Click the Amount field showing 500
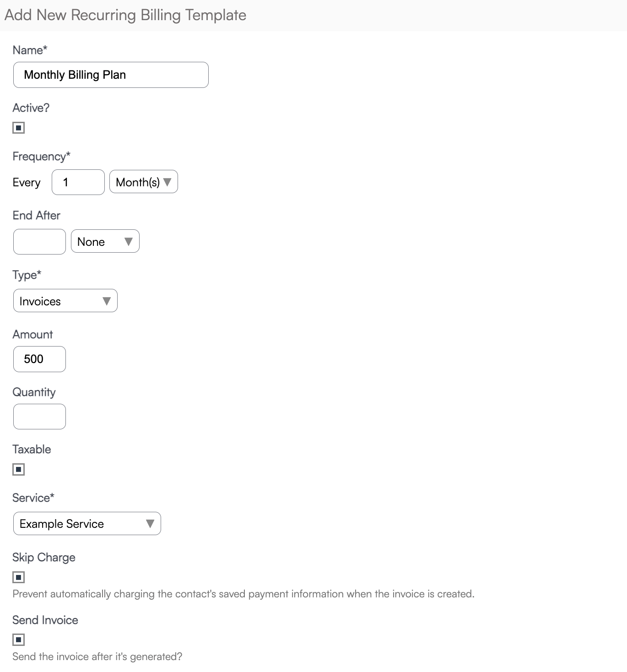 point(39,359)
